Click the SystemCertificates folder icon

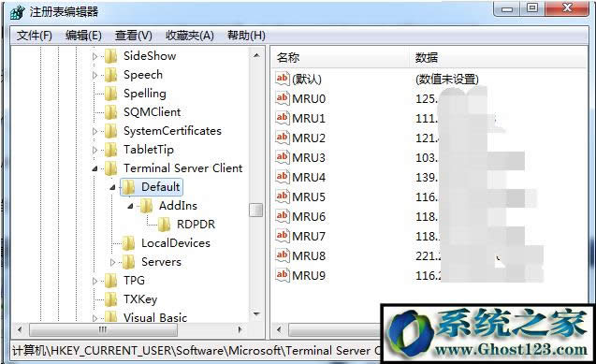111,131
